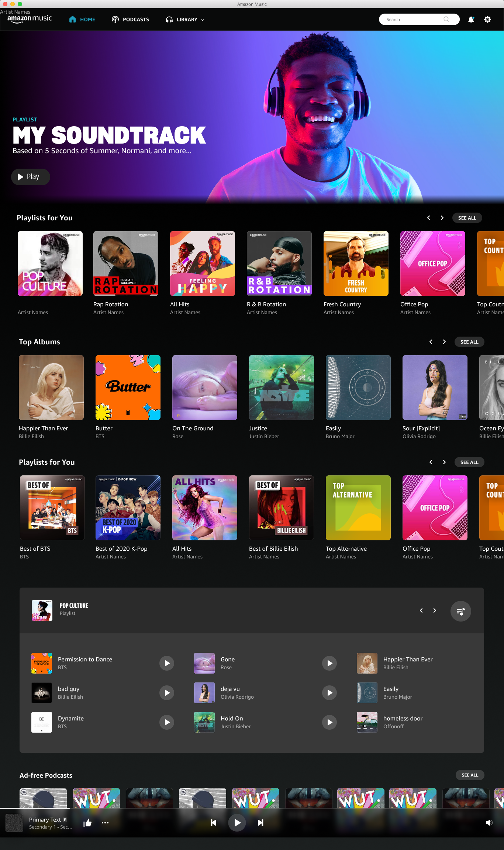504x850 pixels.
Task: Next arrow in Pop Culture widget
Action: 435,610
